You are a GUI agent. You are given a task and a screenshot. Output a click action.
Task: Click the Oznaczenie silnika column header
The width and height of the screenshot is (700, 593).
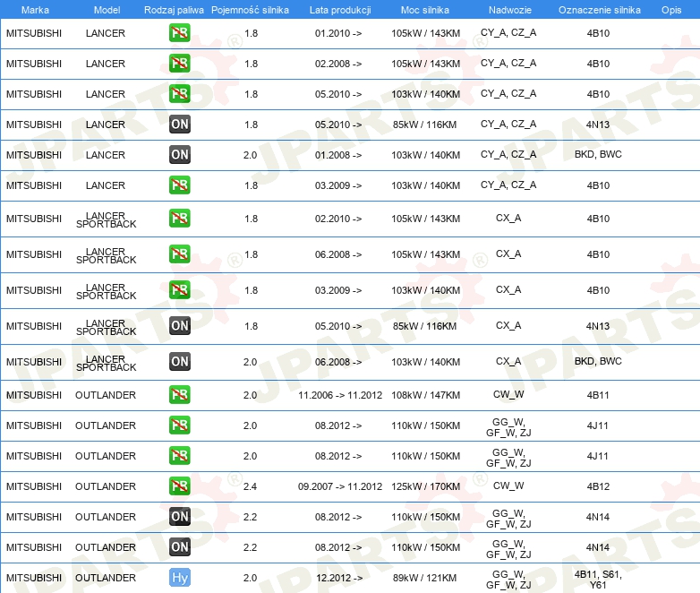point(599,9)
